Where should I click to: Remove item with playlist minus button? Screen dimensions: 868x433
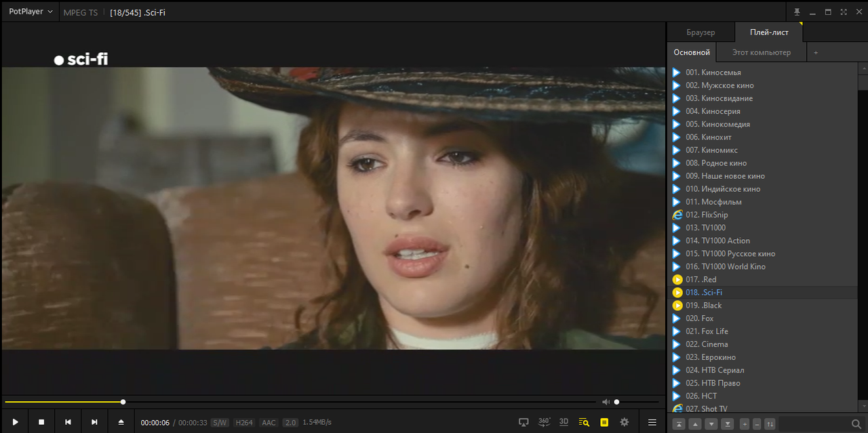(x=757, y=424)
